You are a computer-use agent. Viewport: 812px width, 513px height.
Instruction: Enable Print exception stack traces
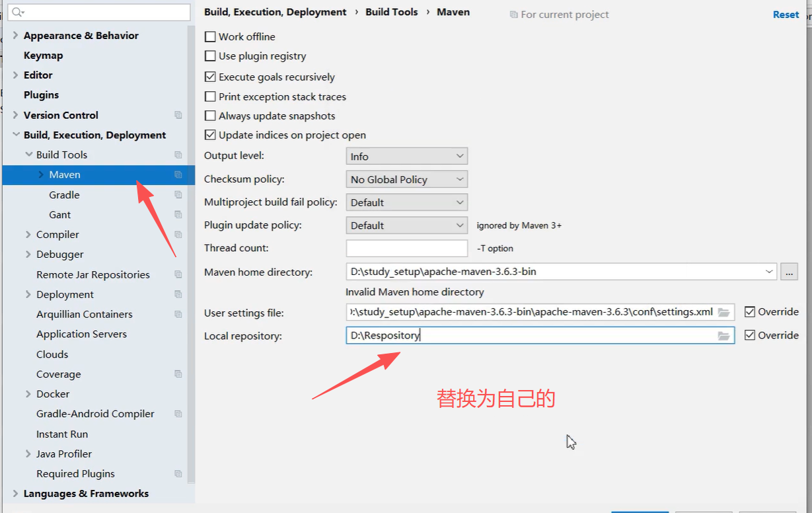pos(210,97)
